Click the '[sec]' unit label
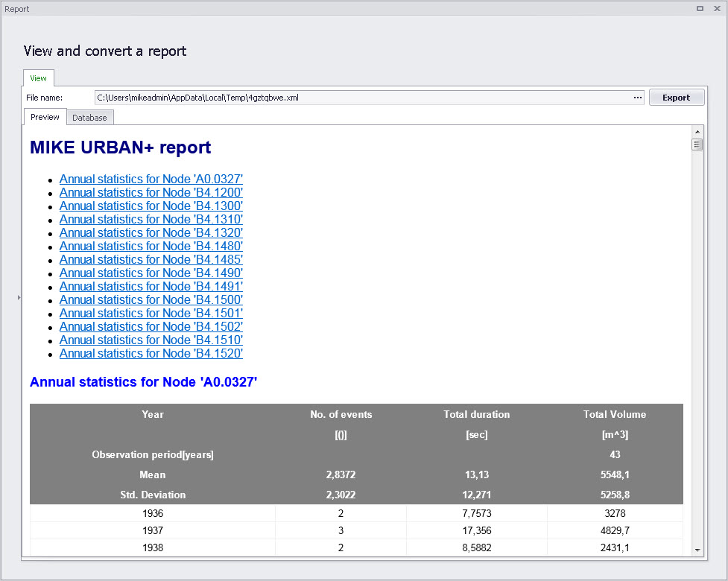Image resolution: width=728 pixels, height=581 pixels. [x=476, y=435]
